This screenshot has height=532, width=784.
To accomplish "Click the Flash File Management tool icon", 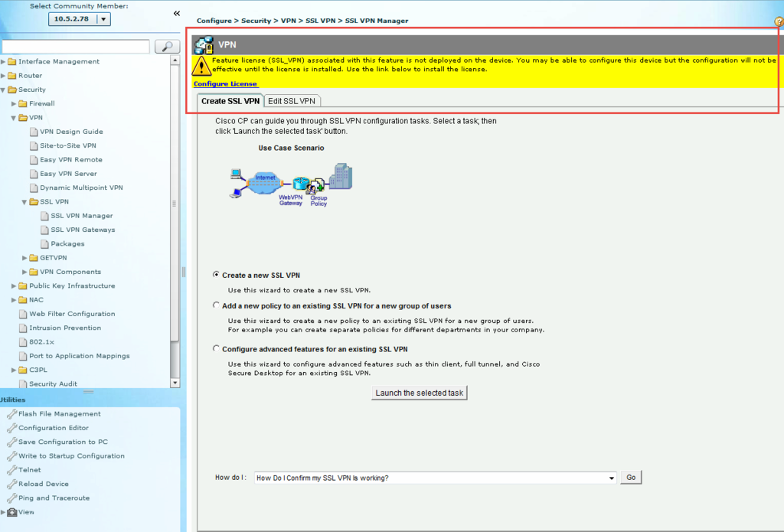I will pyautogui.click(x=11, y=414).
